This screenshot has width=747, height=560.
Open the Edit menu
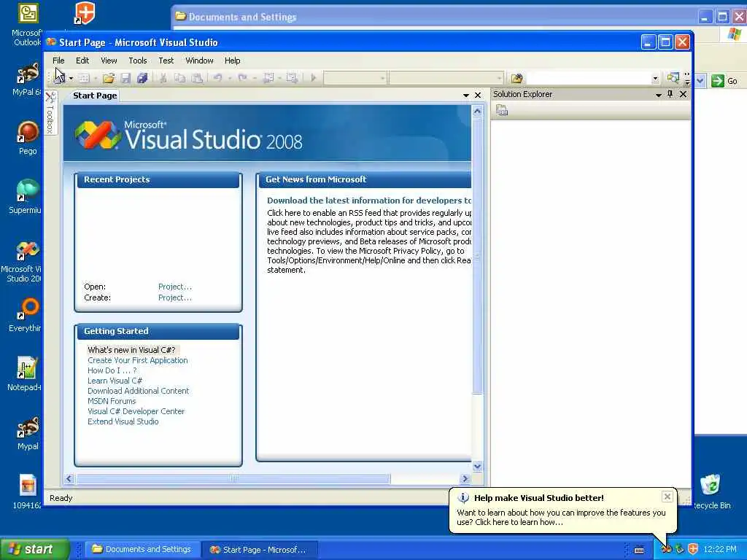click(82, 61)
